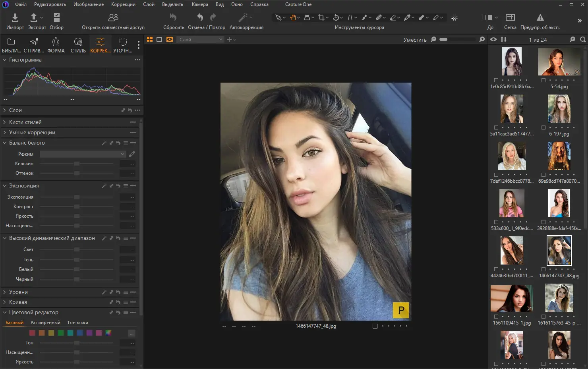
Task: Select the Crop cursor tool
Action: [321, 17]
